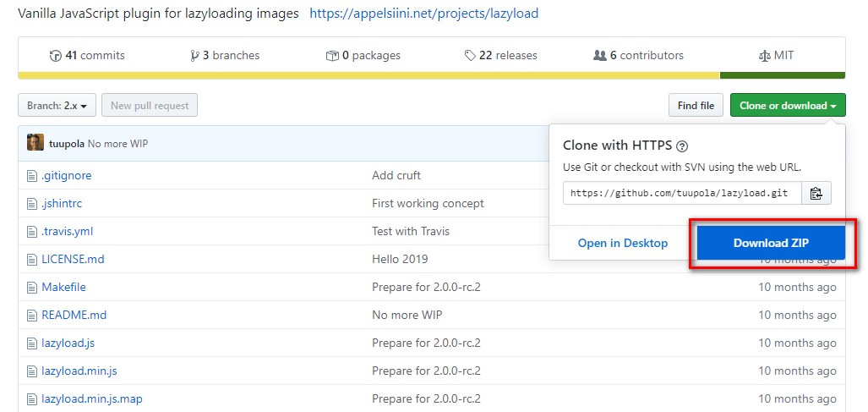Click the 'Test with Travis' commit message
Image resolution: width=868 pixels, height=412 pixels.
click(411, 231)
